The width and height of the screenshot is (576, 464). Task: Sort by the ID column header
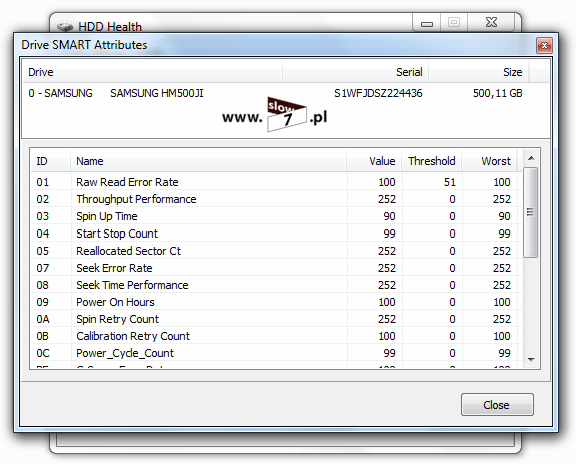51,161
